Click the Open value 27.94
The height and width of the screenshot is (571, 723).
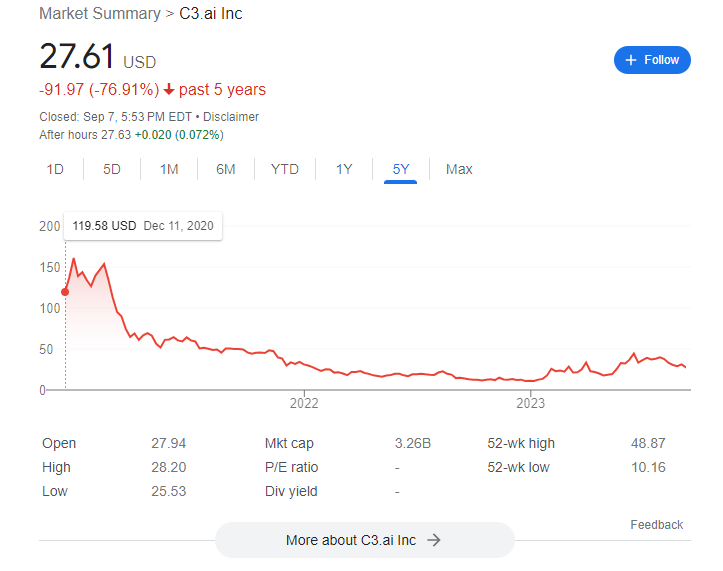point(169,443)
